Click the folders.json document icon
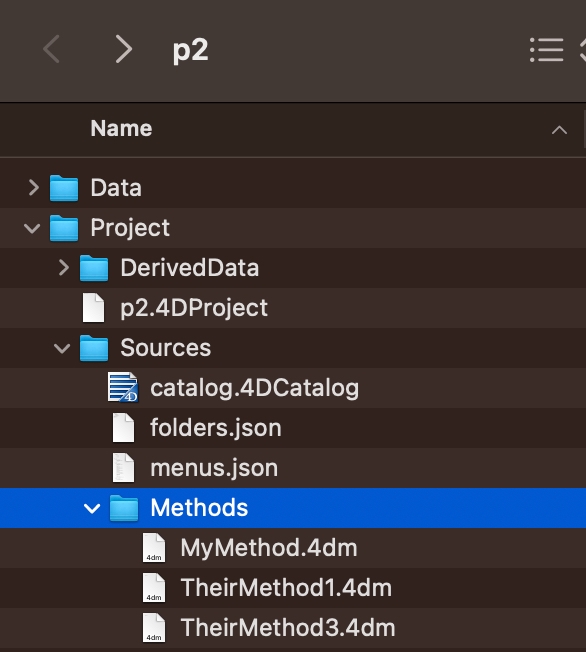The width and height of the screenshot is (586, 652). coord(124,427)
